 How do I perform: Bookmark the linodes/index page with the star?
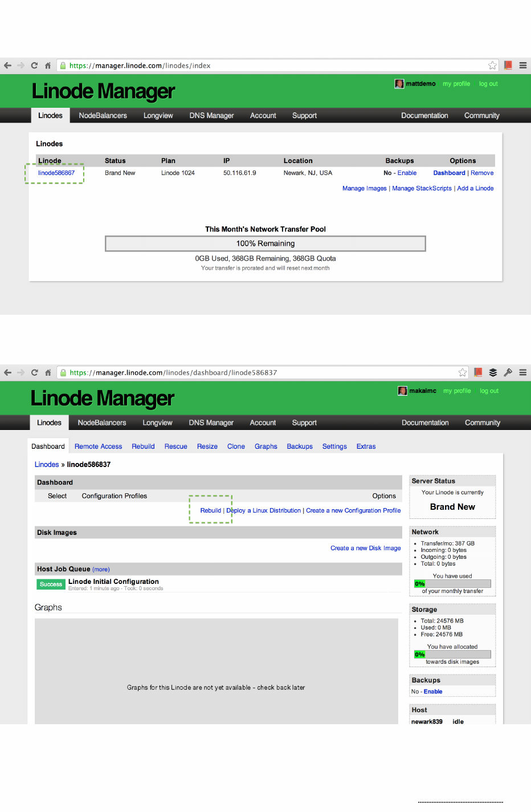(x=492, y=66)
